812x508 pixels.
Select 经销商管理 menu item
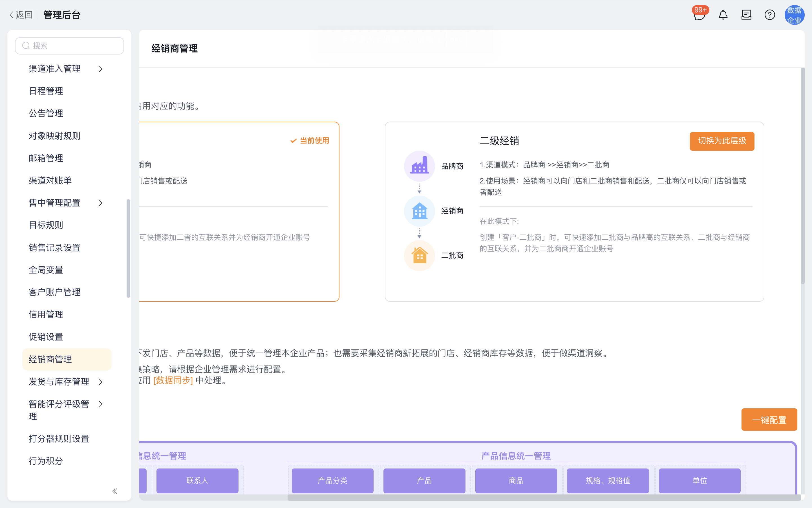[67, 359]
